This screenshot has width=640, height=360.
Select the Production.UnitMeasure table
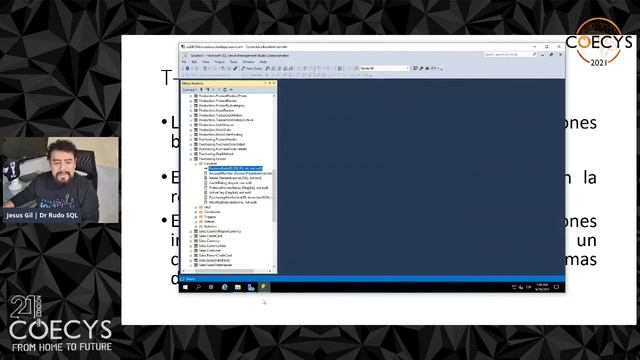(216, 125)
